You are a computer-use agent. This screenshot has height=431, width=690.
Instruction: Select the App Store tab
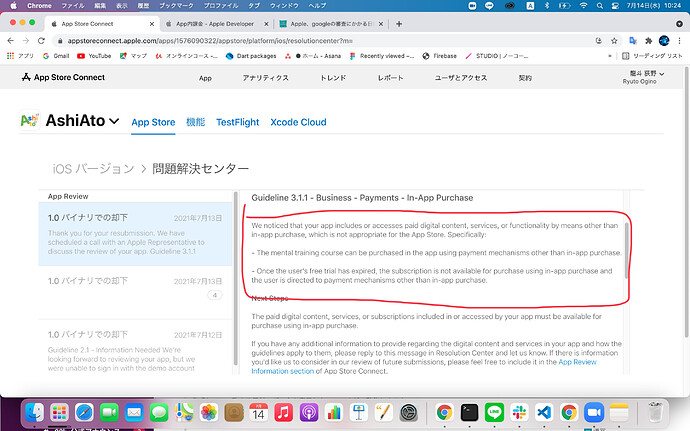[153, 122]
